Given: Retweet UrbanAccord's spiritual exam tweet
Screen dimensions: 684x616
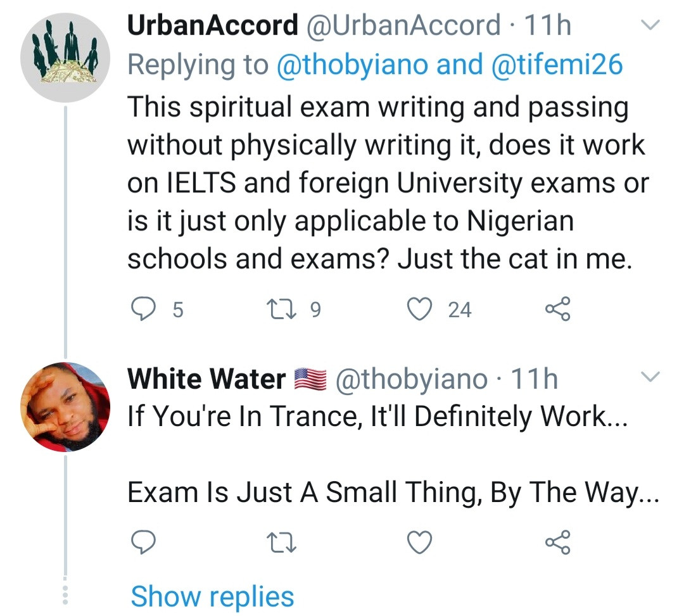Looking at the screenshot, I should tap(277, 310).
